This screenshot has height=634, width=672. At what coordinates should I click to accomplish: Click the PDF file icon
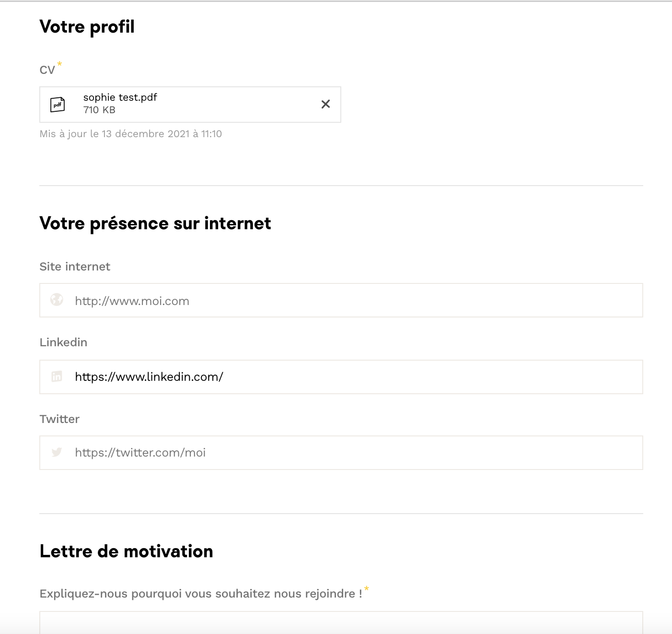(58, 105)
